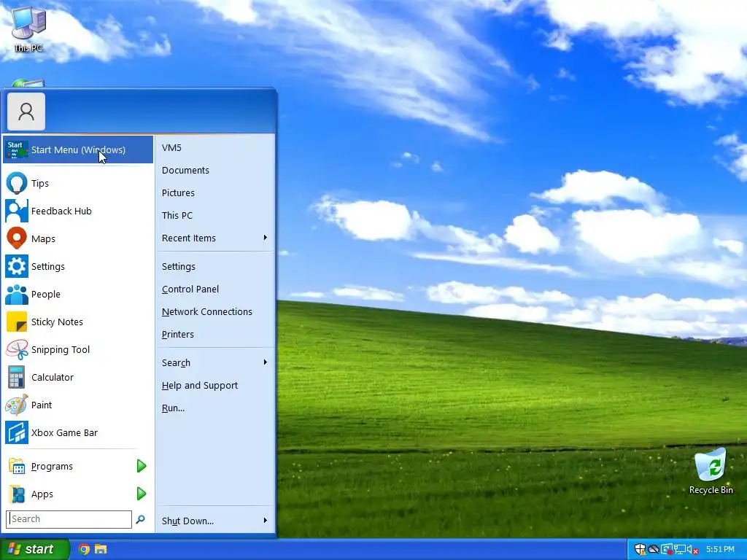This screenshot has width=747, height=560.
Task: Focus the start menu Search box
Action: click(69, 519)
